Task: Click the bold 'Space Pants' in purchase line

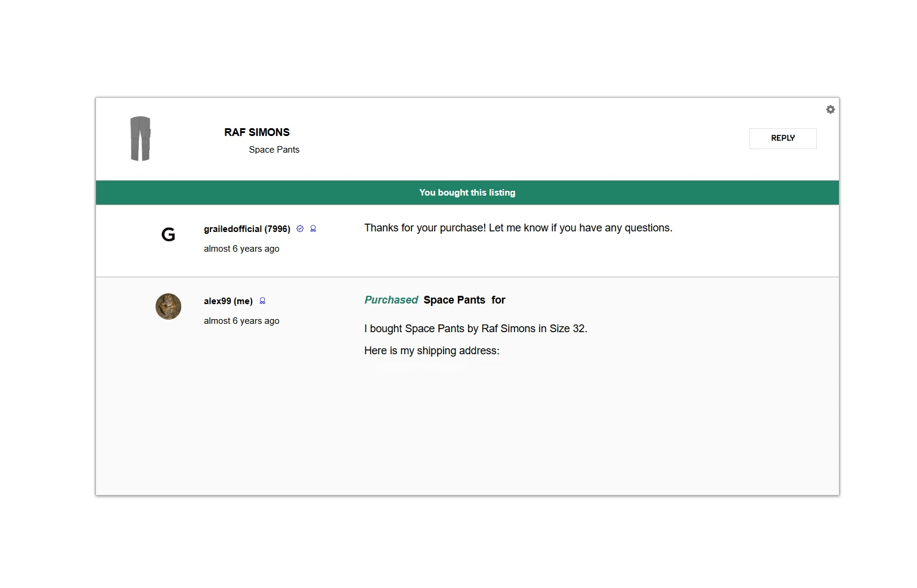Action: tap(454, 300)
